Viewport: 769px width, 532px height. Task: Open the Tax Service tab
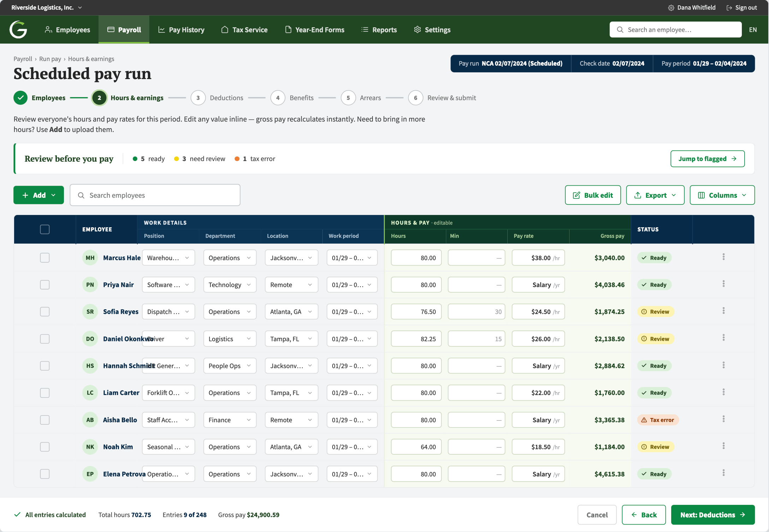point(244,30)
